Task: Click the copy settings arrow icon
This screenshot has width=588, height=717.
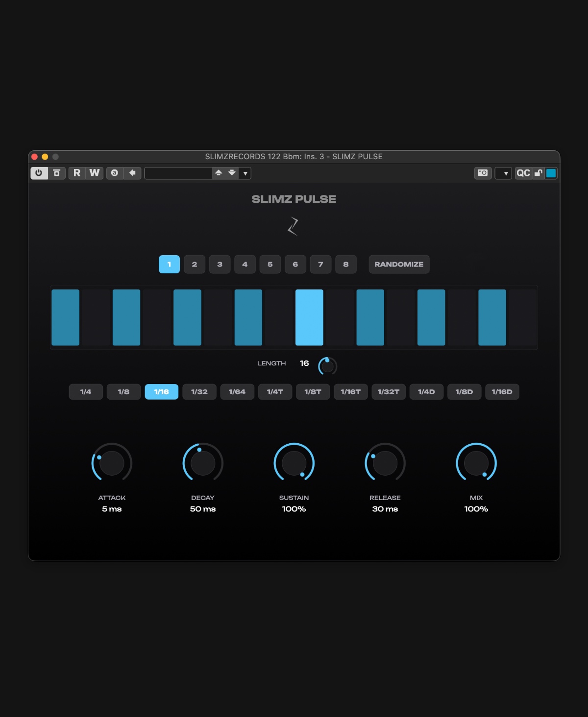Action: pos(132,173)
